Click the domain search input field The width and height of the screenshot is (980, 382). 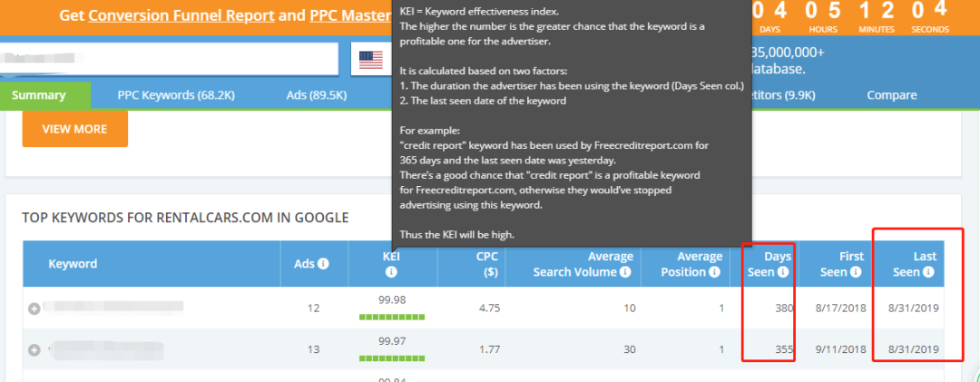click(x=169, y=59)
